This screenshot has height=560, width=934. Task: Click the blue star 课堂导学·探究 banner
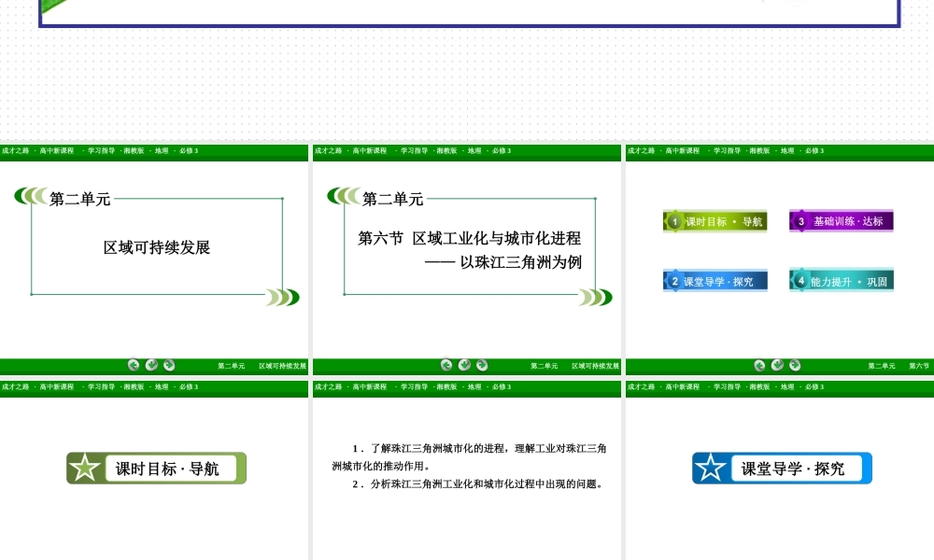pos(782,469)
